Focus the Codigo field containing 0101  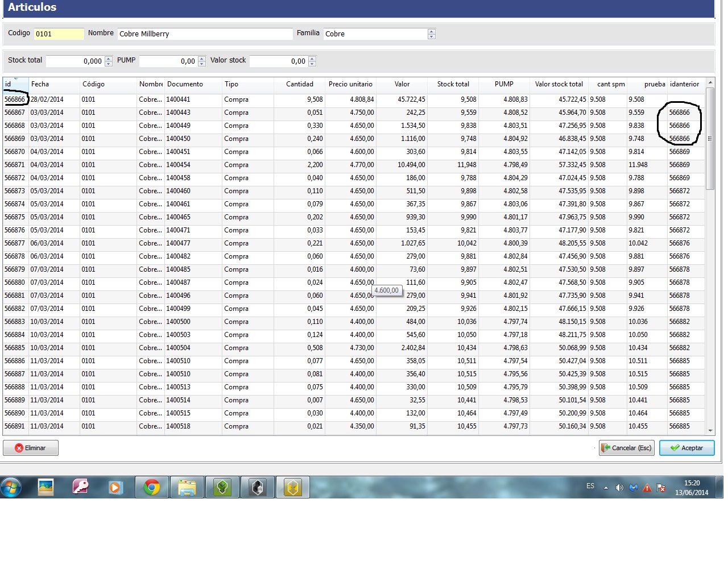pyautogui.click(x=59, y=34)
